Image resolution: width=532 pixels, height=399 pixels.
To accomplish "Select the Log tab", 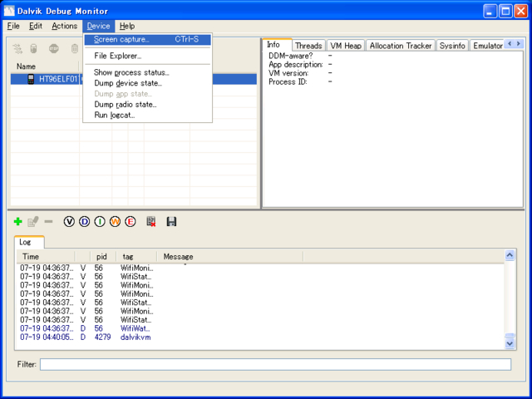I will point(29,242).
